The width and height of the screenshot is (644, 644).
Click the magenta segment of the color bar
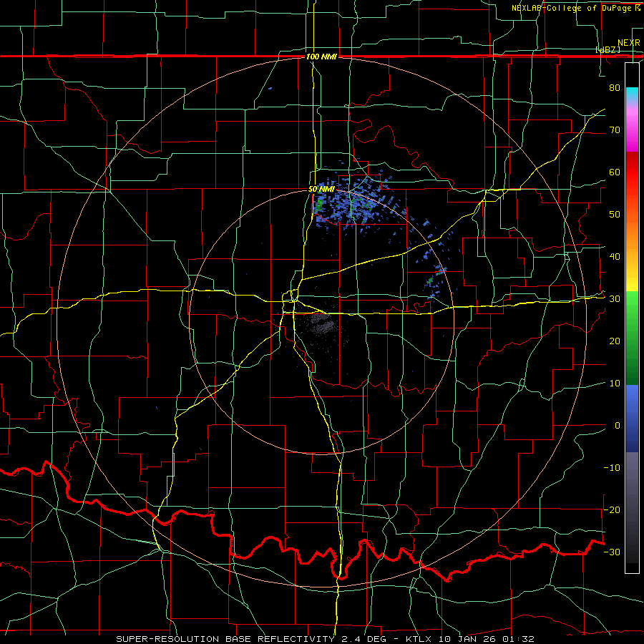click(632, 131)
